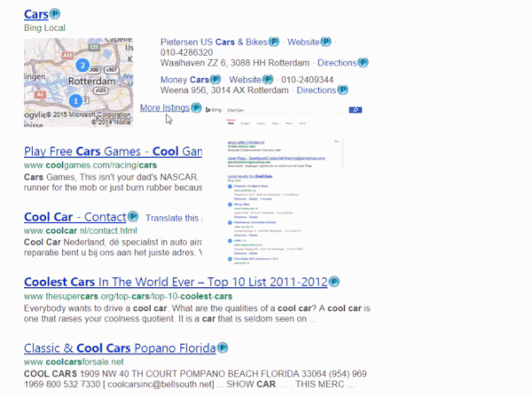Open Play Free Cars Games result
Image resolution: width=532 pixels, height=397 pixels.
[x=113, y=152]
